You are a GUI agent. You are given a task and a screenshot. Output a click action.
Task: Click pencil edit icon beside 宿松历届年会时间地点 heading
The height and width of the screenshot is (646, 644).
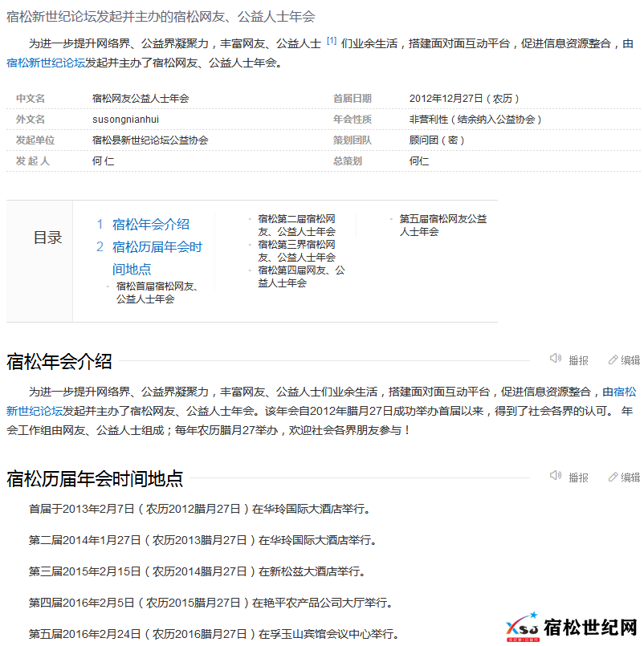point(613,477)
